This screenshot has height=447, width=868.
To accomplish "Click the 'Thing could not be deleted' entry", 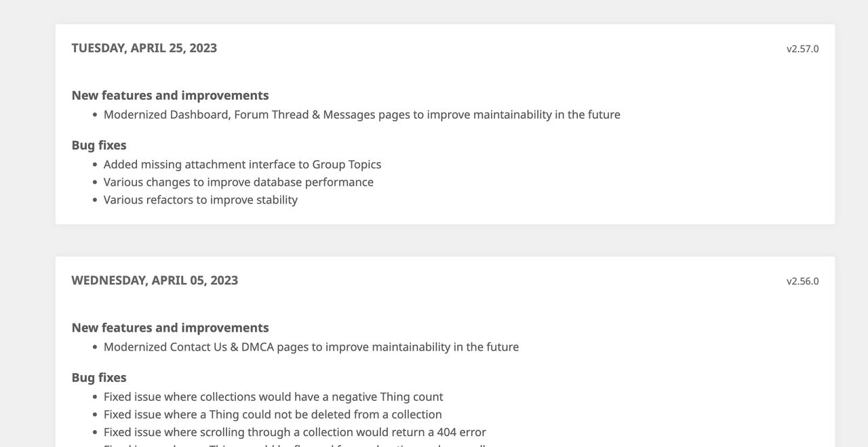I will (272, 414).
